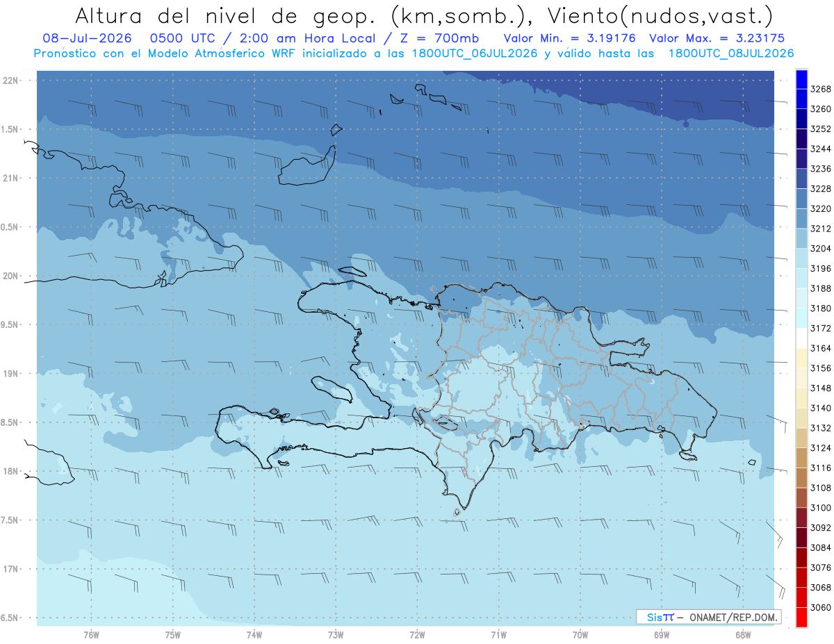Click the '17N' latitude label
This screenshot has height=644, width=834.
(x=11, y=569)
